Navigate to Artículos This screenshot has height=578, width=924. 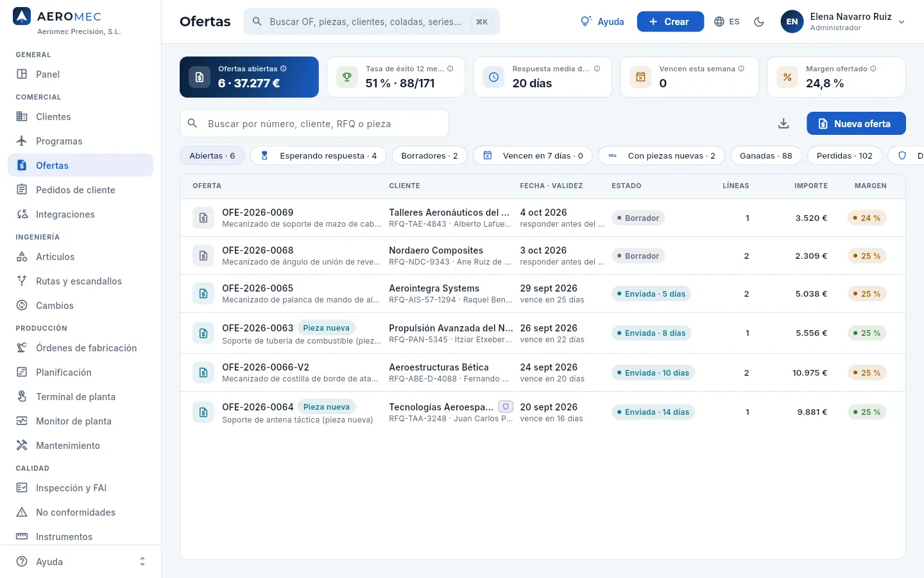pos(80,257)
